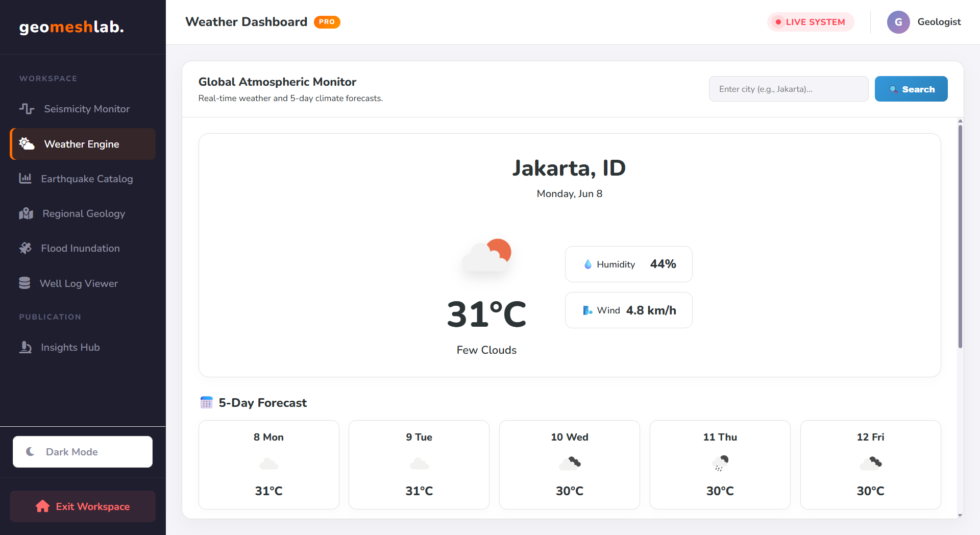The image size is (980, 535).
Task: Click the Earthquake Catalog chart icon
Action: coord(25,179)
